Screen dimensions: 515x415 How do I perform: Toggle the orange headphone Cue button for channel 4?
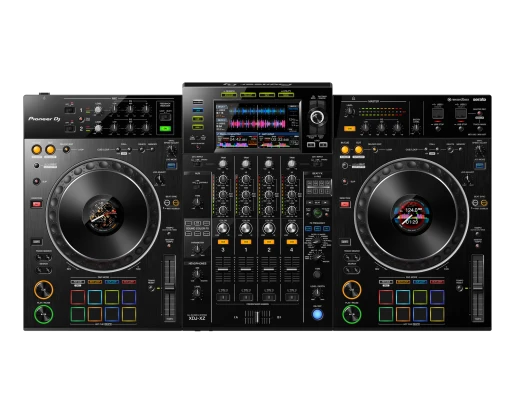coord(292,242)
